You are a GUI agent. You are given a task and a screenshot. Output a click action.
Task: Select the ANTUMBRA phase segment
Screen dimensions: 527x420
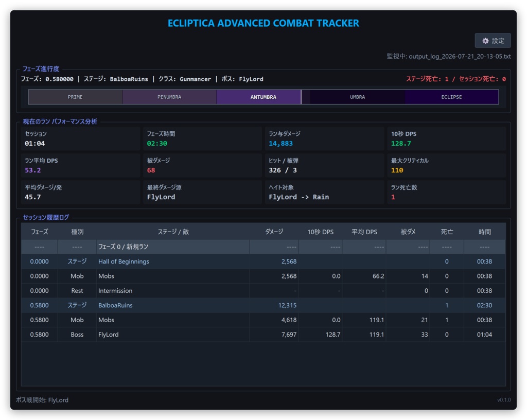(263, 97)
